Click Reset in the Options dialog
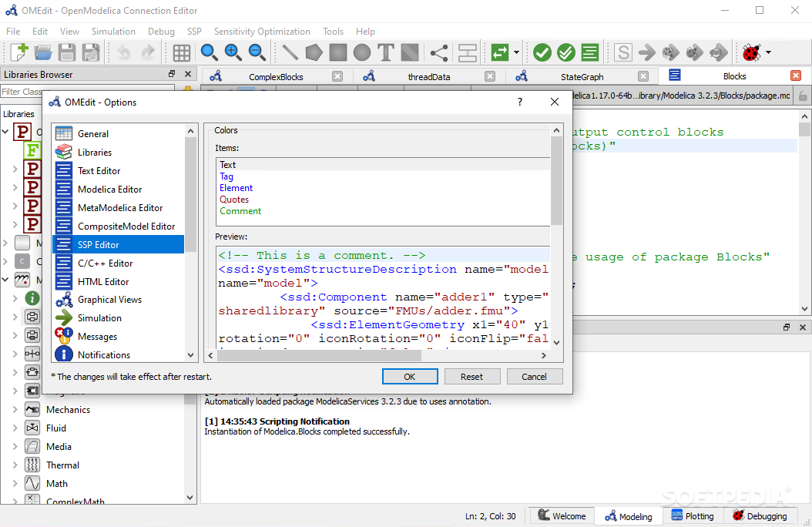 coord(471,376)
